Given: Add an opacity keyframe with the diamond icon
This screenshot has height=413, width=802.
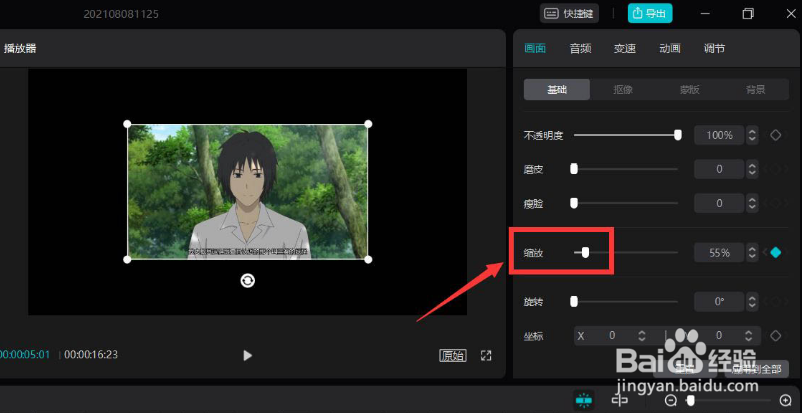Looking at the screenshot, I should 776,135.
